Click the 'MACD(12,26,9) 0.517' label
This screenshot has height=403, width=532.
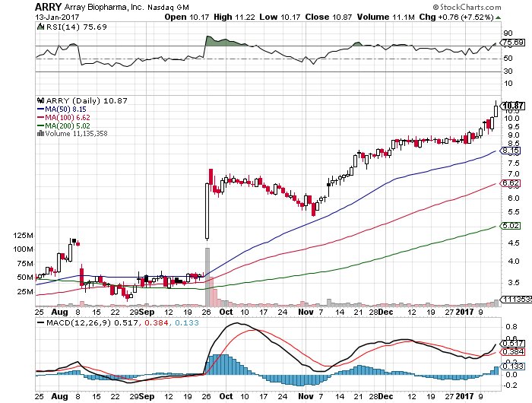pyautogui.click(x=92, y=323)
